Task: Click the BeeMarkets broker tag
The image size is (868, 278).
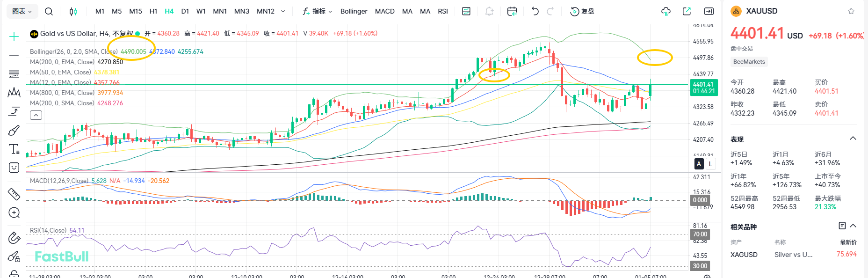Action: (x=749, y=62)
